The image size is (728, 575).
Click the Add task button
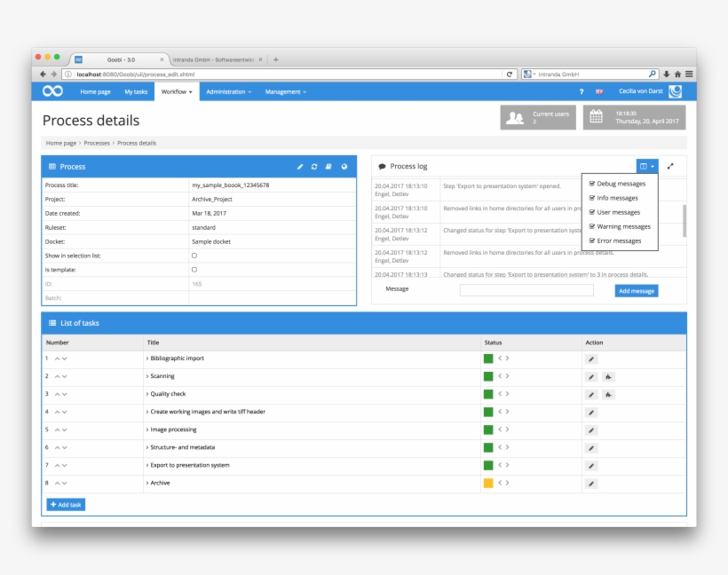point(64,503)
